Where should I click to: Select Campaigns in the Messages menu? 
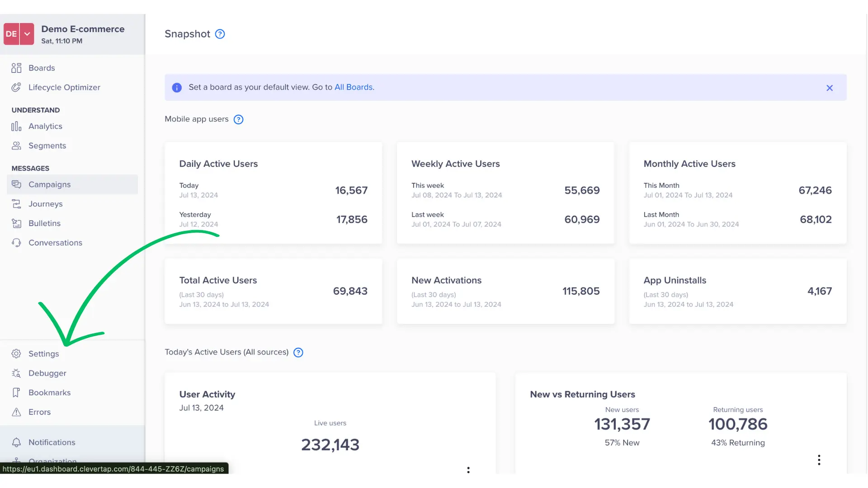pyautogui.click(x=49, y=184)
